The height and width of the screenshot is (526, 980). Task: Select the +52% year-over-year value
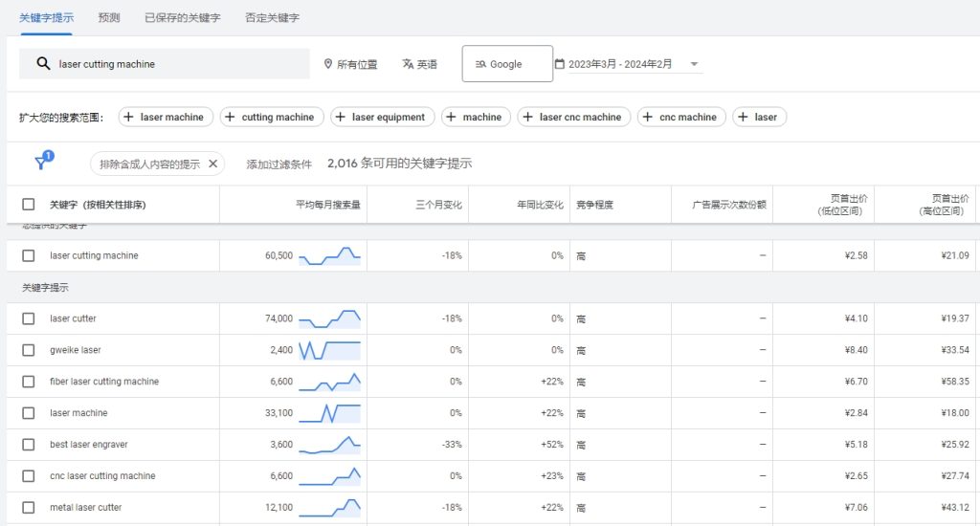pos(552,445)
